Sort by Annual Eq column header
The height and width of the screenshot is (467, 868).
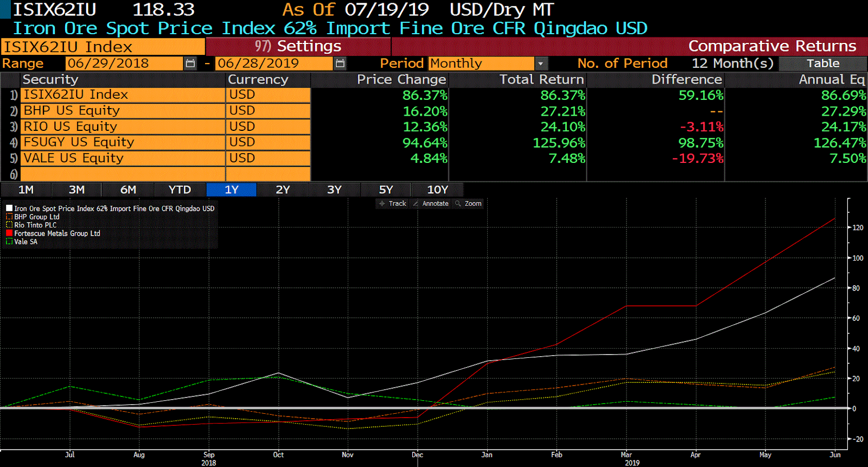pos(832,79)
